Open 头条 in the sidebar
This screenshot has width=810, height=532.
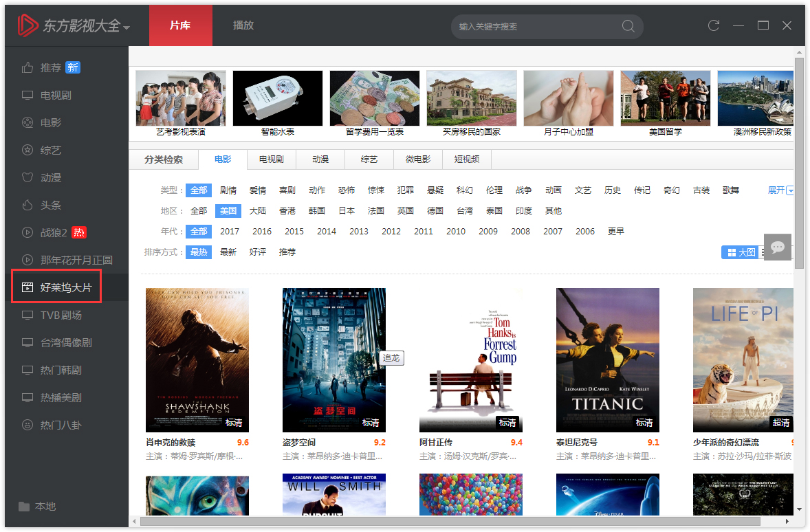coord(51,205)
